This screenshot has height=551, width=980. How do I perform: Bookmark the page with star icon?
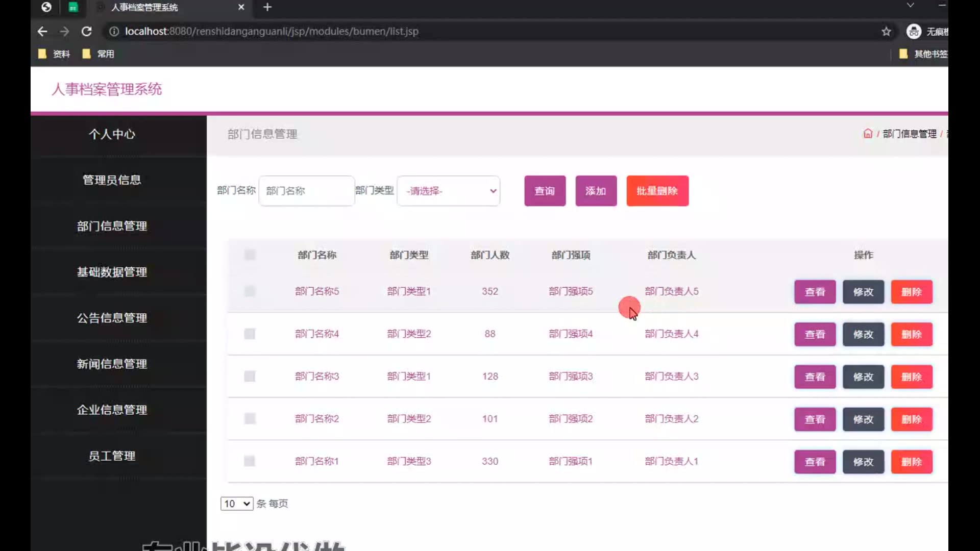(x=886, y=32)
